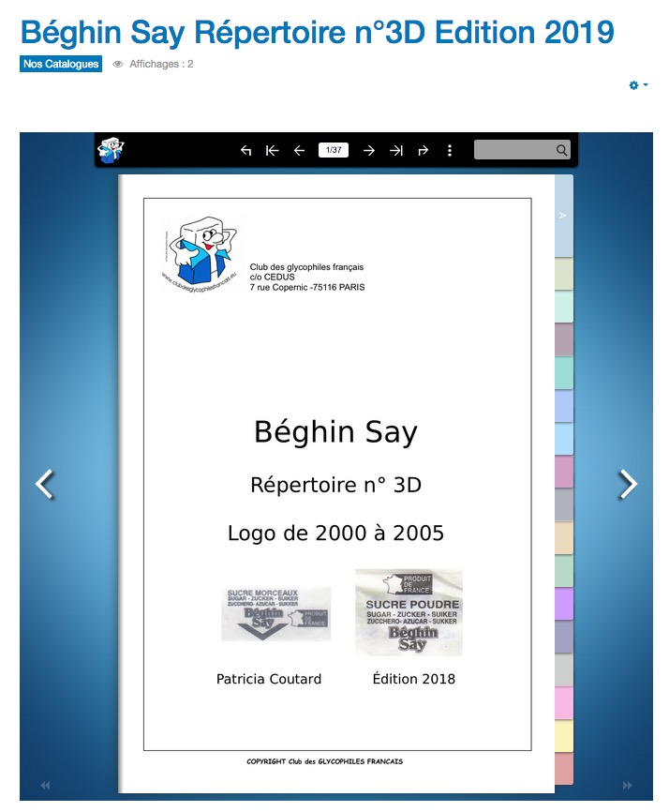Select the pale yellow index tab
Image resolution: width=669 pixels, height=812 pixels.
[x=563, y=736]
